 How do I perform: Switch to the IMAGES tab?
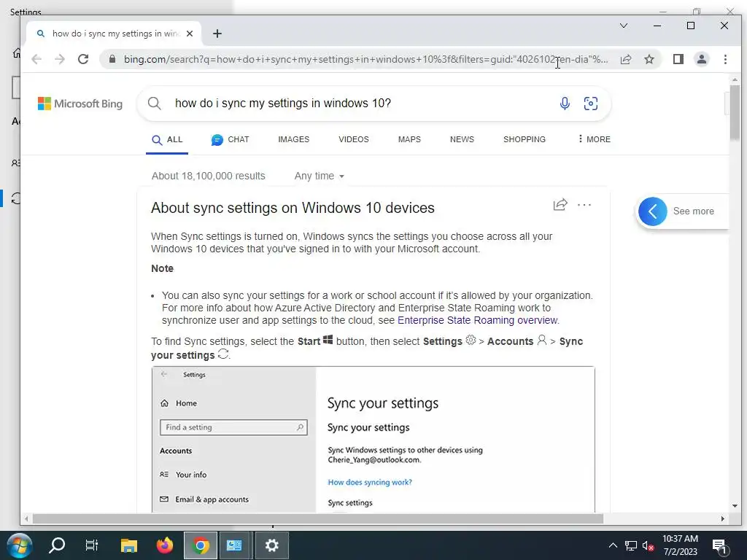[293, 139]
